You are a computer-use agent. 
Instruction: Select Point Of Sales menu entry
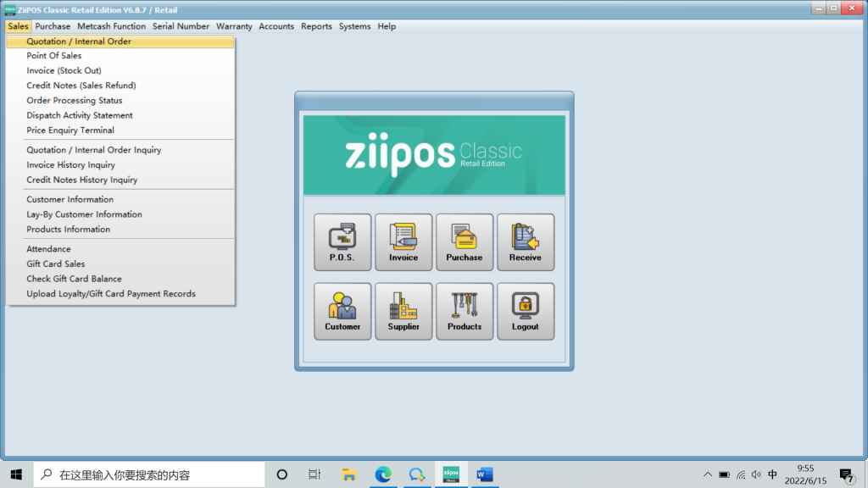54,56
